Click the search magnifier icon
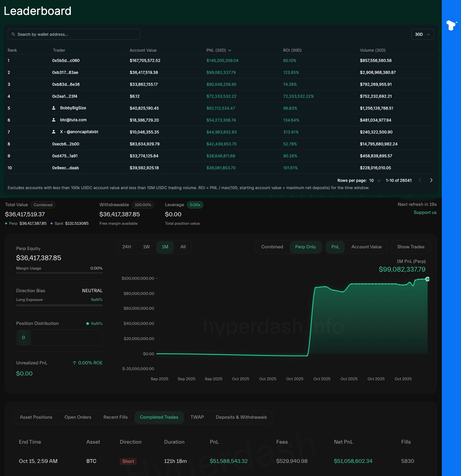This screenshot has height=476, width=461. (x=13, y=34)
